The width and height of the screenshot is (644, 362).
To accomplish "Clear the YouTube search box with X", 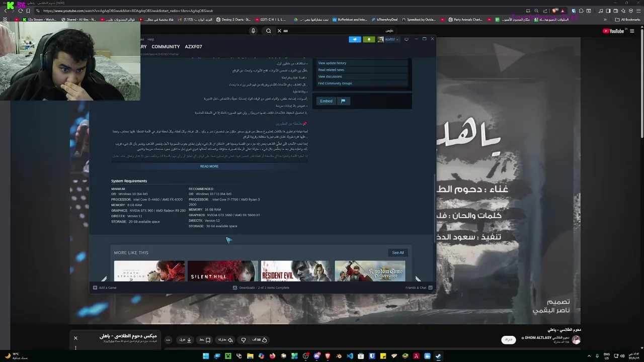I will [279, 31].
